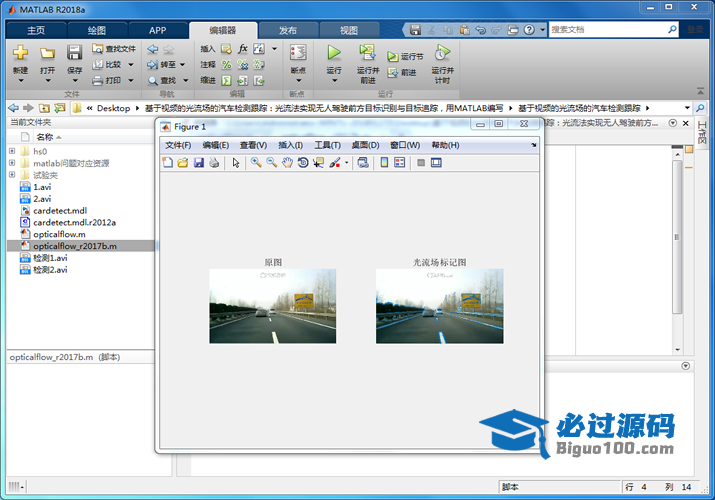Click the Data Cursor tool
Screen dimensions: 715x500
[318, 163]
